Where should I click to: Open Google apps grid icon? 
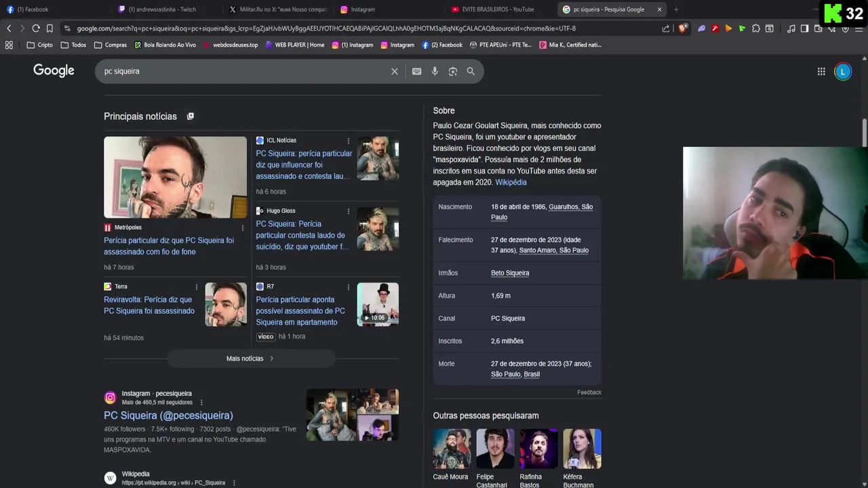click(821, 71)
